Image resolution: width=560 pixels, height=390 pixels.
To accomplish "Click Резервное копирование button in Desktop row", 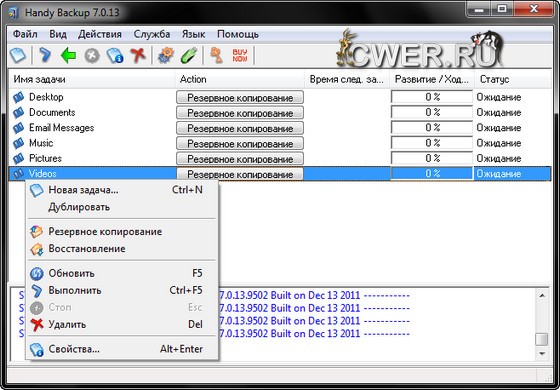I will 240,98.
